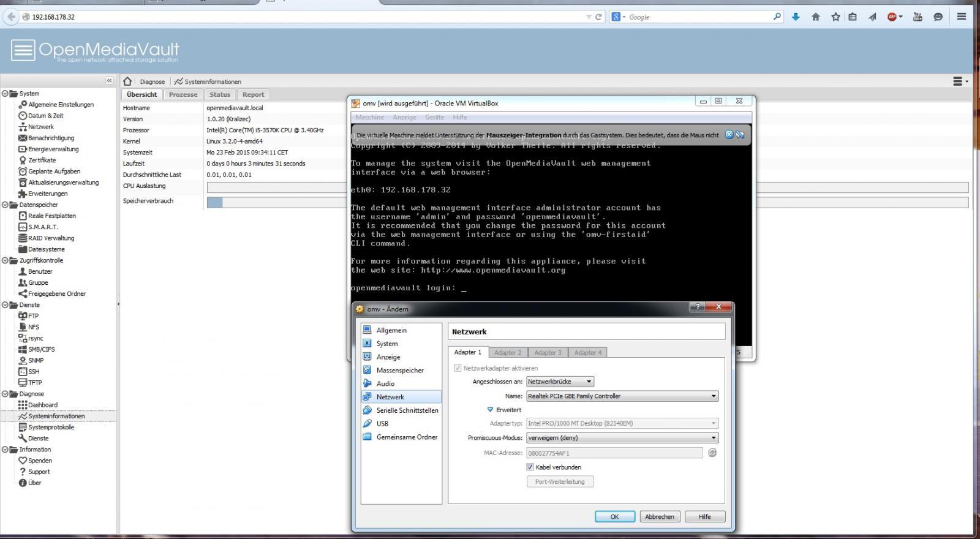980x539 pixels.
Task: Click the Hilfe button in dialog
Action: (705, 517)
